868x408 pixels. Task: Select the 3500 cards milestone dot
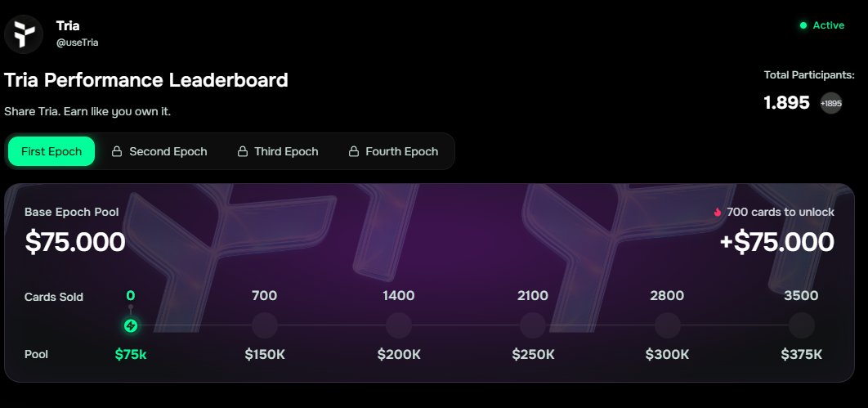click(801, 325)
